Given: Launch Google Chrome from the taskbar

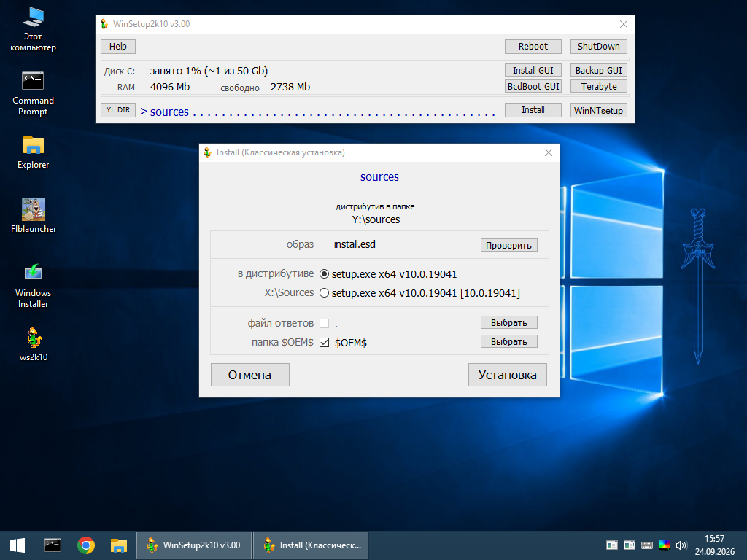Looking at the screenshot, I should 86,545.
